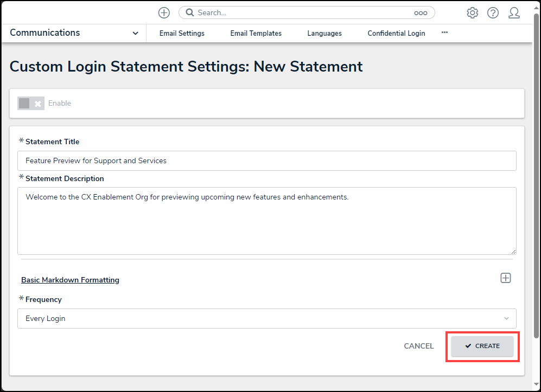Viewport: 541px width, 392px height.
Task: Click the plus quick-add icon
Action: point(164,12)
